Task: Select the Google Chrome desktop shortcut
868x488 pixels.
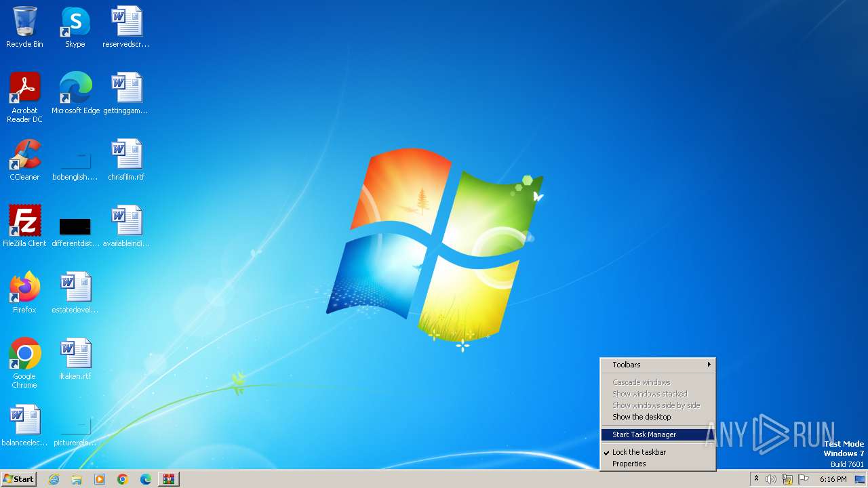Action: (x=24, y=363)
